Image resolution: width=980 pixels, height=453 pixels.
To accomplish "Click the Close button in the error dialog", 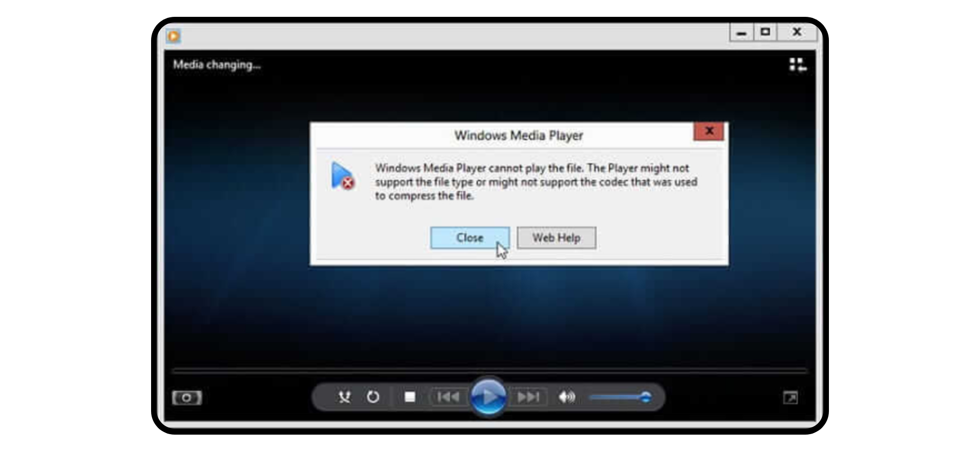I will click(470, 238).
